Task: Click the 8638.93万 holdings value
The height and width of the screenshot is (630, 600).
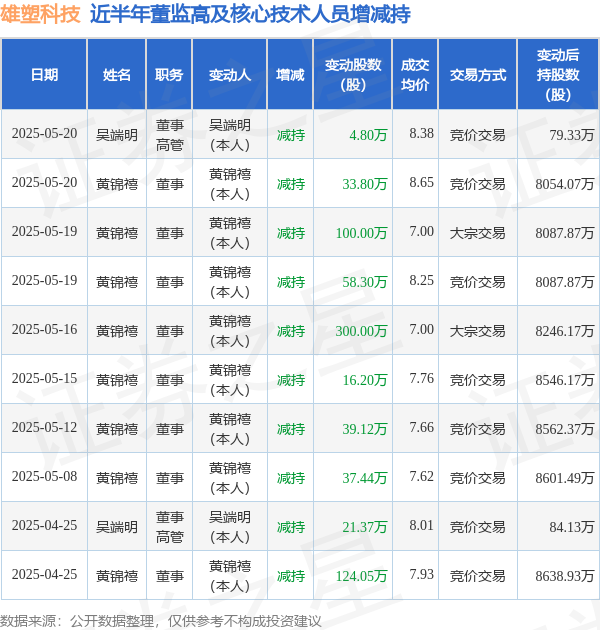Action: pos(565,576)
